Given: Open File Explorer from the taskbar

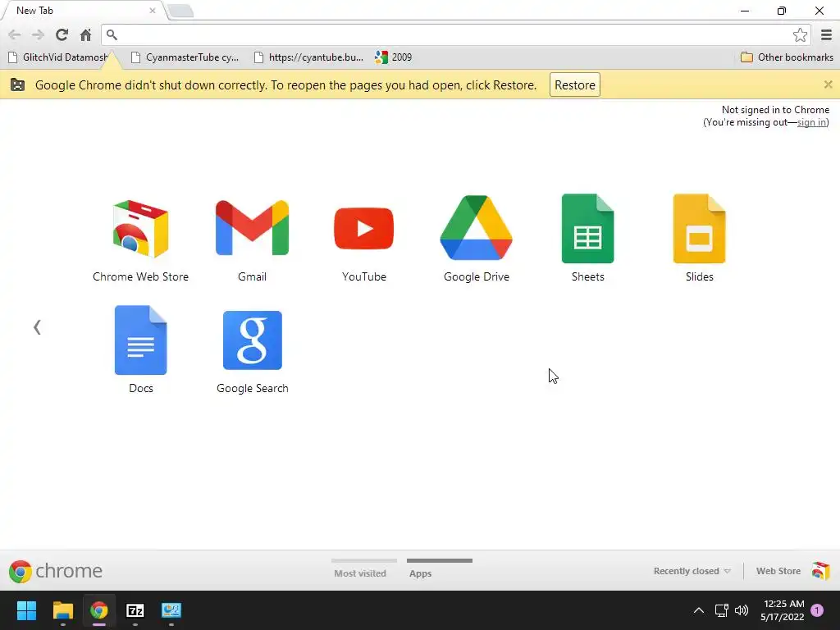Looking at the screenshot, I should pos(62,610).
